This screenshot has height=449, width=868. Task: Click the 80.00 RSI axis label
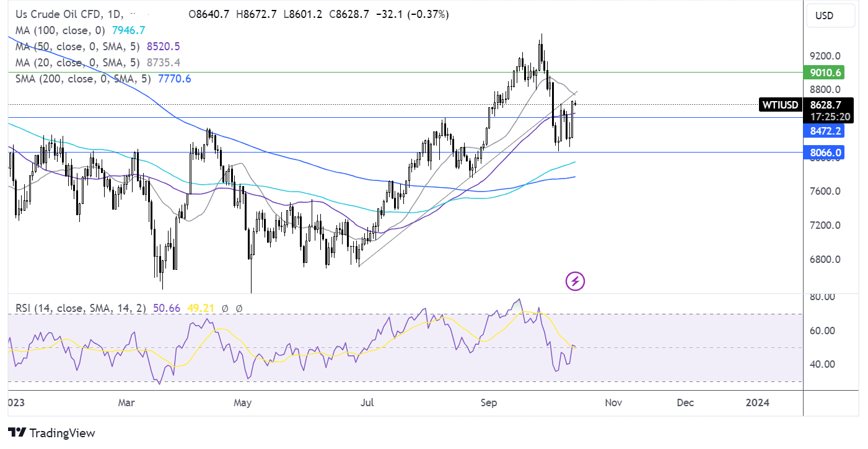[x=823, y=297]
